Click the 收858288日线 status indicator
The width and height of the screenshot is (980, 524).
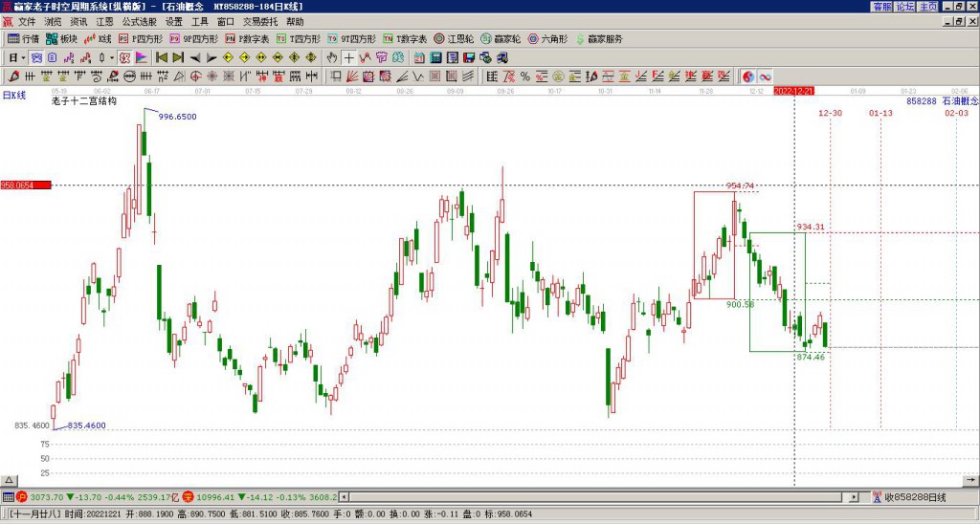click(x=908, y=497)
